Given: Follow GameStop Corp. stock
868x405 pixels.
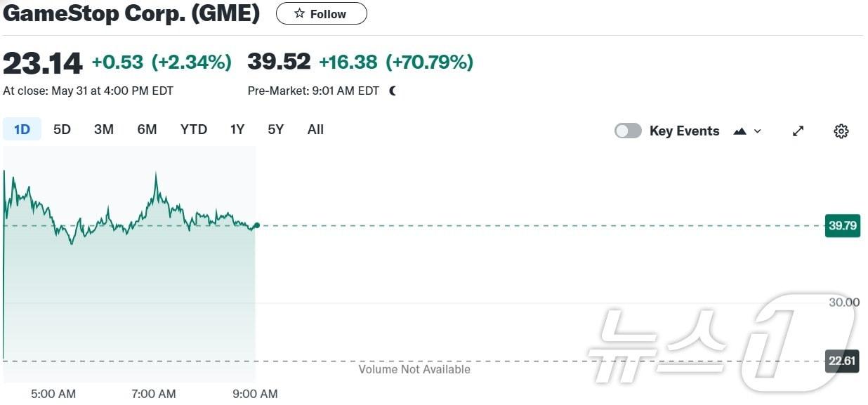Looking at the screenshot, I should pos(321,13).
